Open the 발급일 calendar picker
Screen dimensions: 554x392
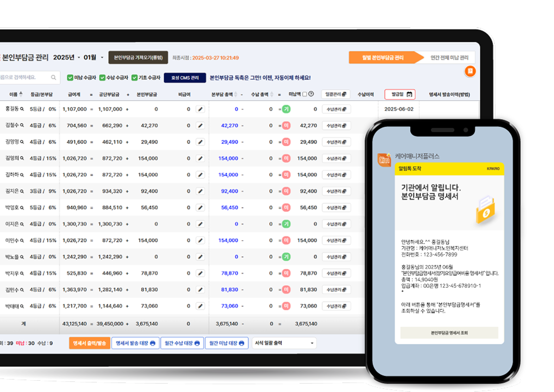pyautogui.click(x=409, y=94)
